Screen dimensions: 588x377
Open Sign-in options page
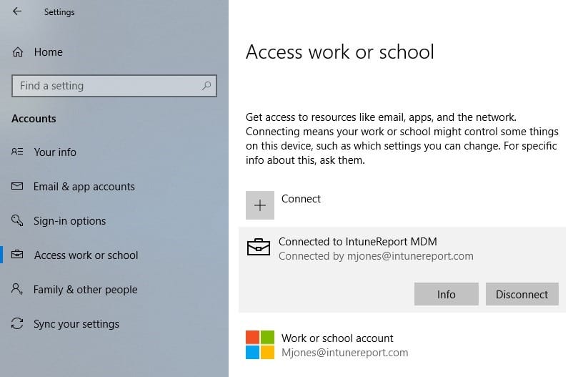(69, 221)
